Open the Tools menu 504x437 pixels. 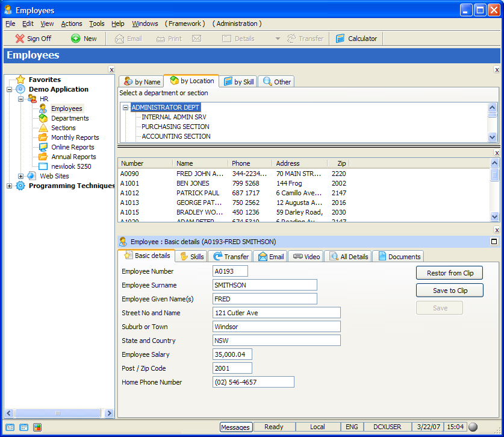click(x=96, y=24)
